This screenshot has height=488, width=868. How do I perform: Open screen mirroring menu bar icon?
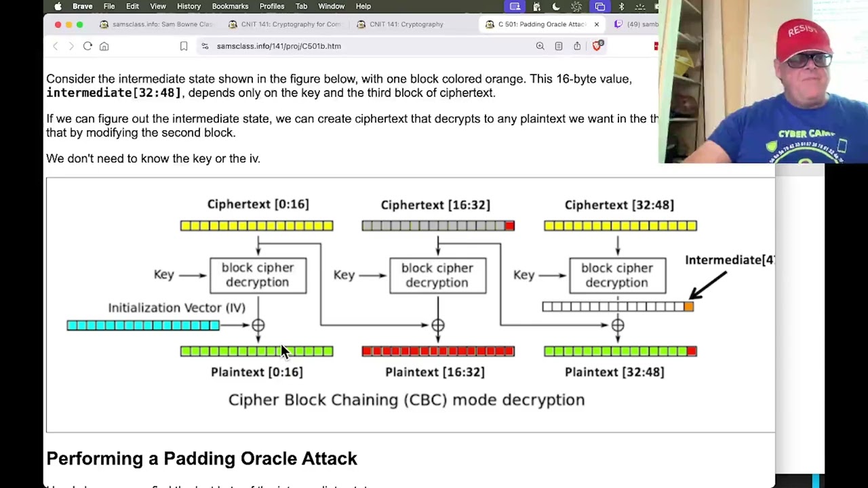(x=515, y=7)
